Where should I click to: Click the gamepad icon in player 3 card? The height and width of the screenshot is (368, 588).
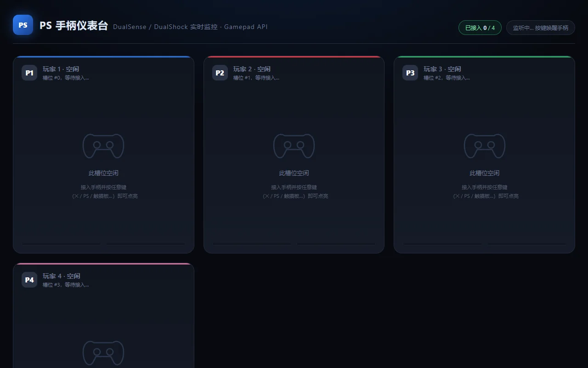click(485, 146)
